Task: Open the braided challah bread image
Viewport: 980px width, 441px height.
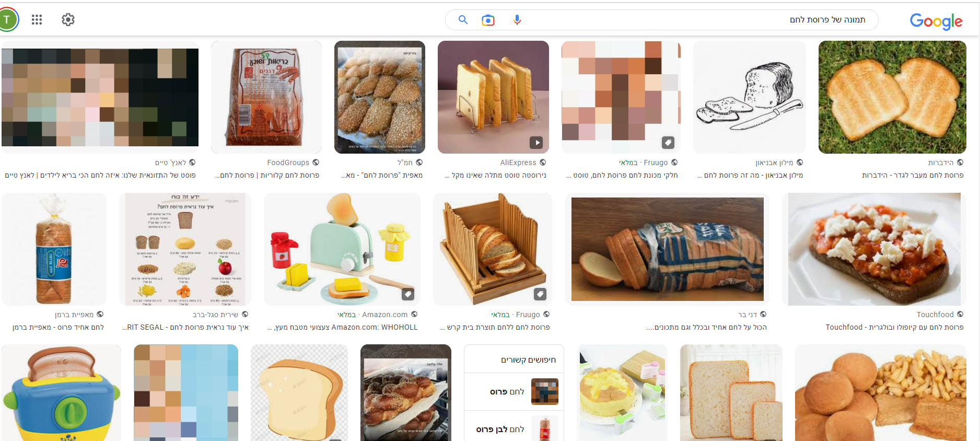Action: pyautogui.click(x=405, y=392)
